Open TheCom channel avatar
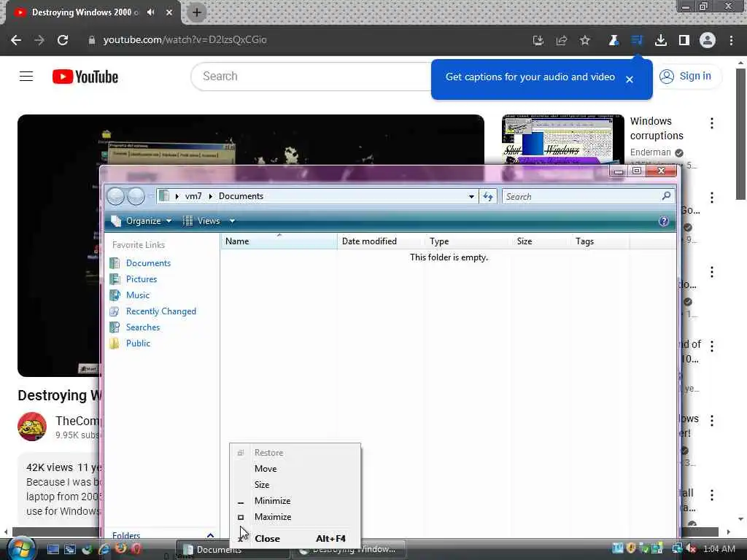Image resolution: width=747 pixels, height=560 pixels. coord(32,426)
